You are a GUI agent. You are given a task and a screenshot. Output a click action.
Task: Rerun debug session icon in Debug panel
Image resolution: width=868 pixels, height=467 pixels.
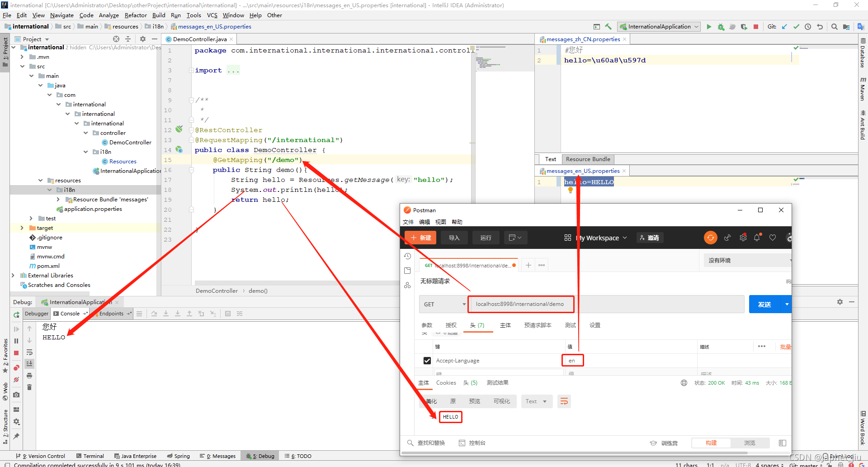pos(16,314)
